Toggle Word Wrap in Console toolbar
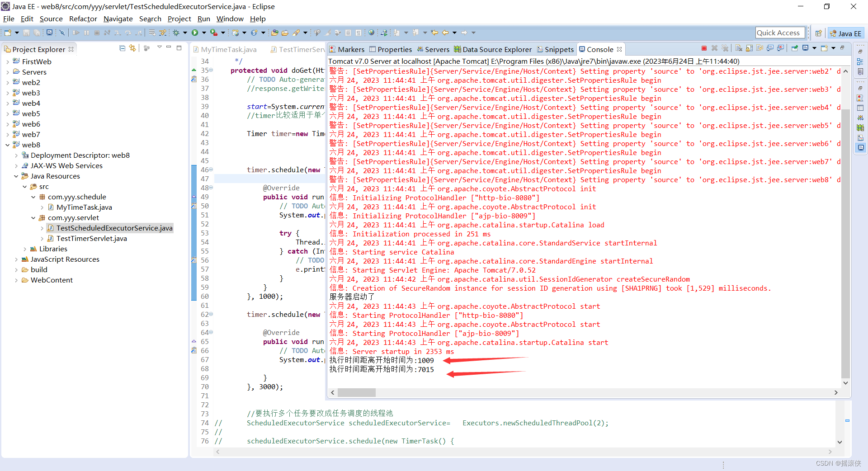The image size is (868, 471). tap(759, 48)
